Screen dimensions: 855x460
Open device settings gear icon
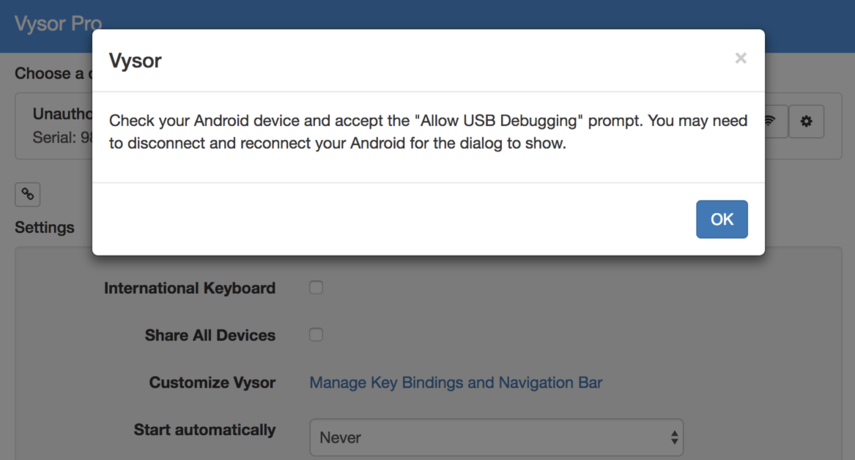pos(806,122)
